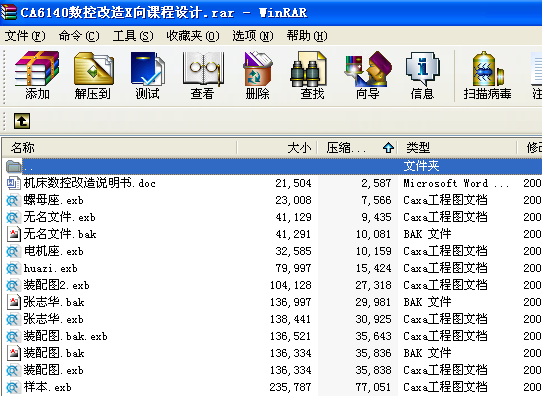Select file 样本.exb
The width and height of the screenshot is (542, 396).
[48, 387]
